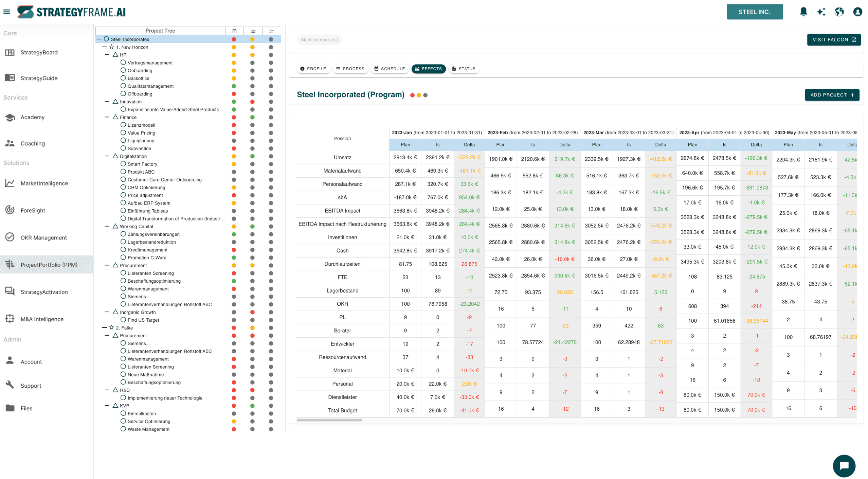
Task: Open the user profile icon
Action: (x=857, y=12)
